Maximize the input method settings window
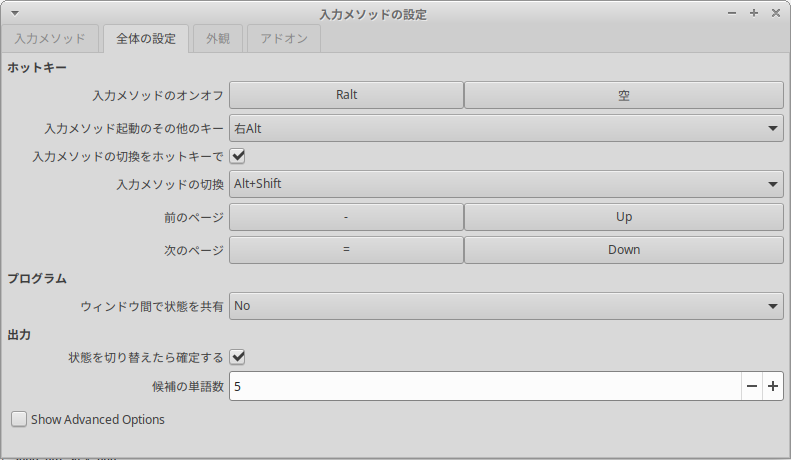This screenshot has width=791, height=460. pos(754,14)
